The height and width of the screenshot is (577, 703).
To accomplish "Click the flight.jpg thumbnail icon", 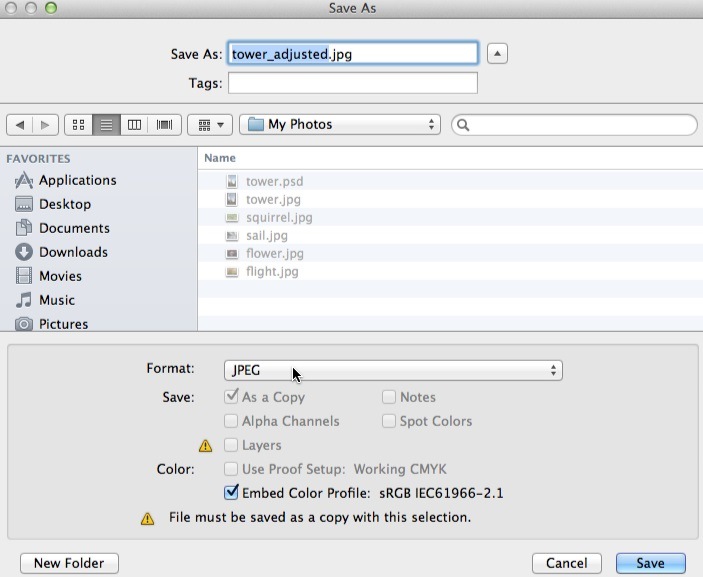I will pos(231,272).
